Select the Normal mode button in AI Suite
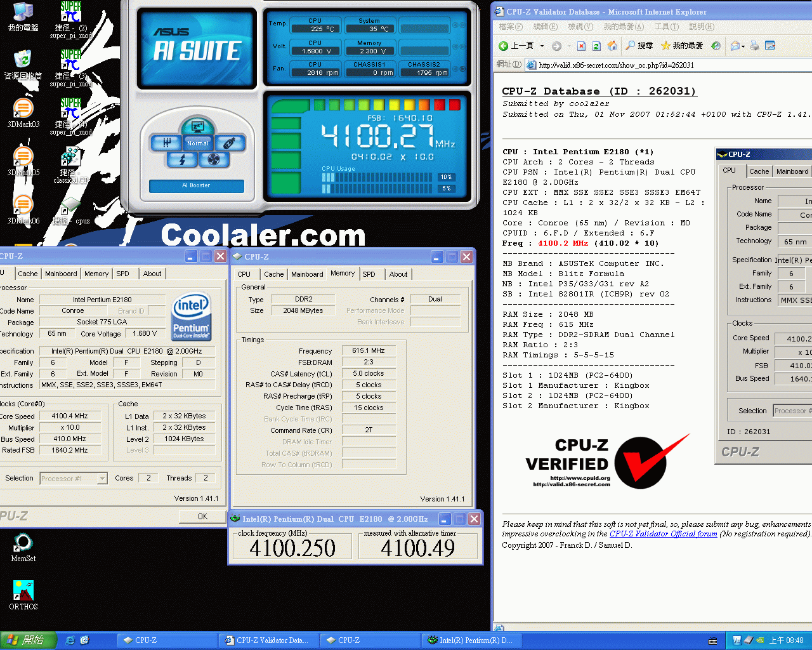 198,143
